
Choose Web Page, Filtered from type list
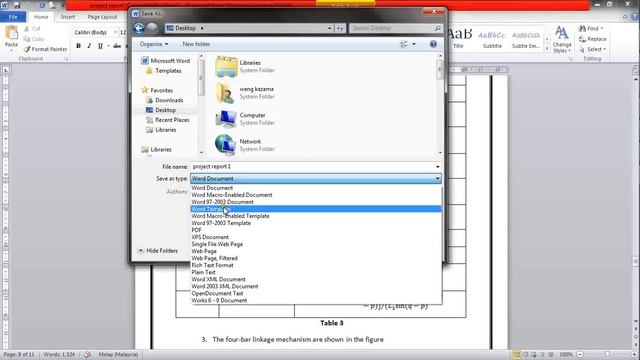[316, 258]
